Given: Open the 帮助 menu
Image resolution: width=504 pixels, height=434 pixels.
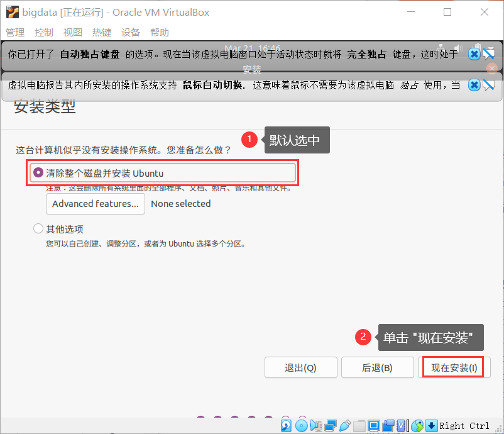Looking at the screenshot, I should tap(160, 32).
